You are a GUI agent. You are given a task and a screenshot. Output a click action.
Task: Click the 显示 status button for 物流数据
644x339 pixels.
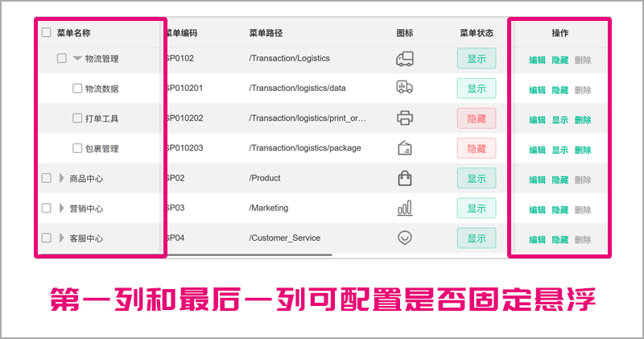coord(477,89)
